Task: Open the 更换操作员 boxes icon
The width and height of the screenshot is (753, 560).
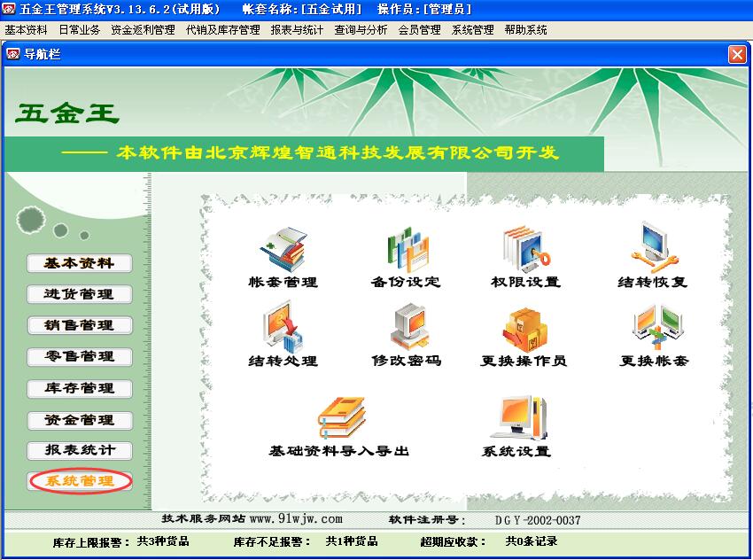Action: 525,330
